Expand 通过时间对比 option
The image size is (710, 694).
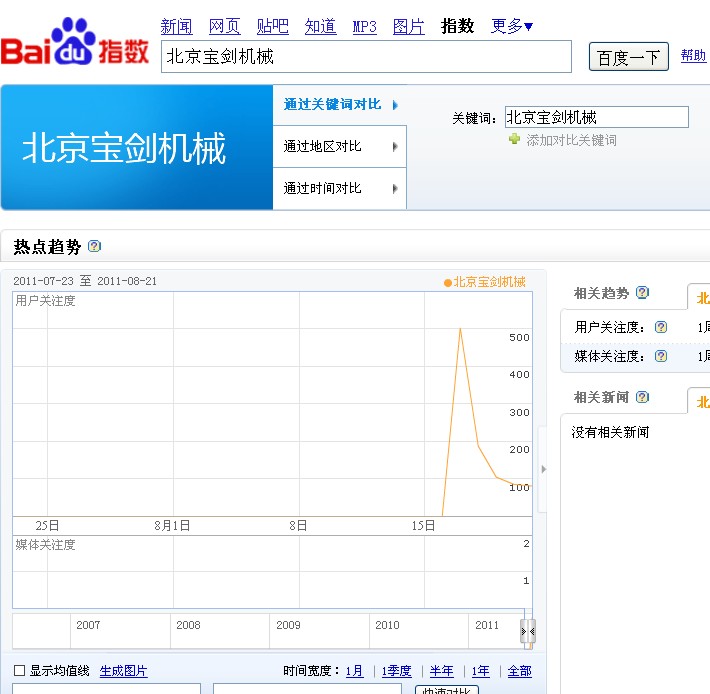coord(340,188)
